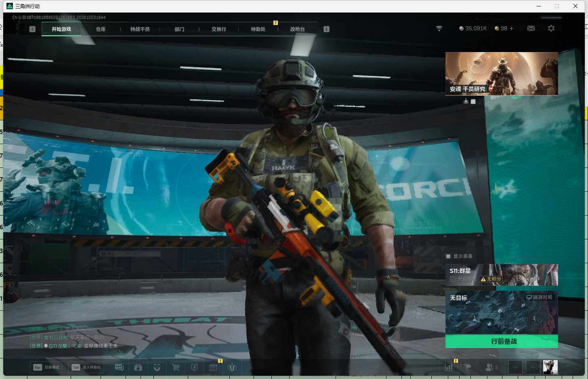This screenshot has width=588, height=379.
Task: Click the player avatar portrait
Action: tap(550, 367)
